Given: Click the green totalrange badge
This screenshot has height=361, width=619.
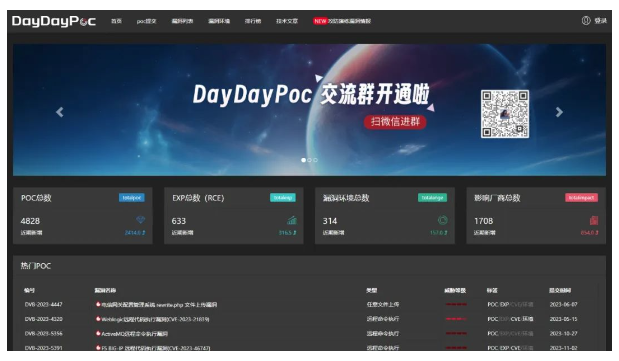Looking at the screenshot, I should coord(432,197).
